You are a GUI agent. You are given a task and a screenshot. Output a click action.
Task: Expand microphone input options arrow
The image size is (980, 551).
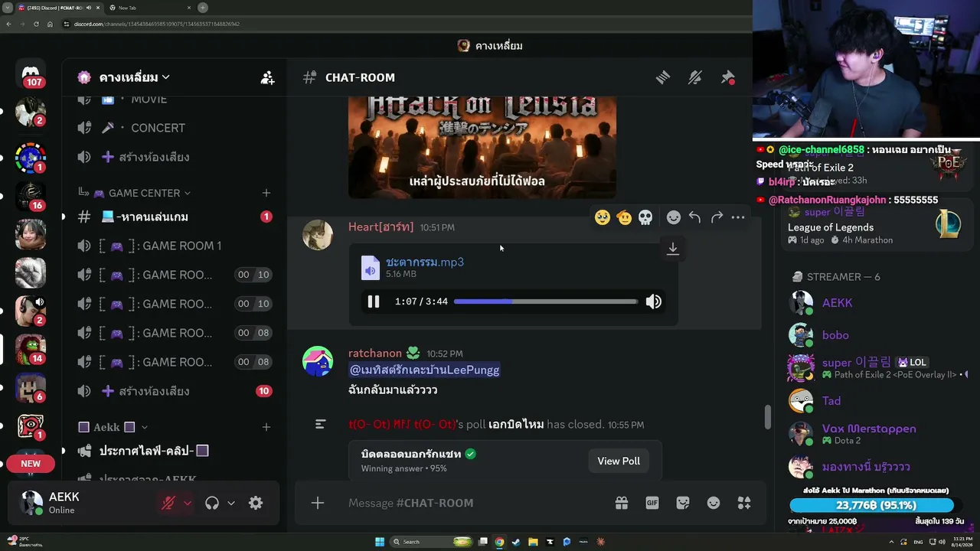(x=188, y=503)
